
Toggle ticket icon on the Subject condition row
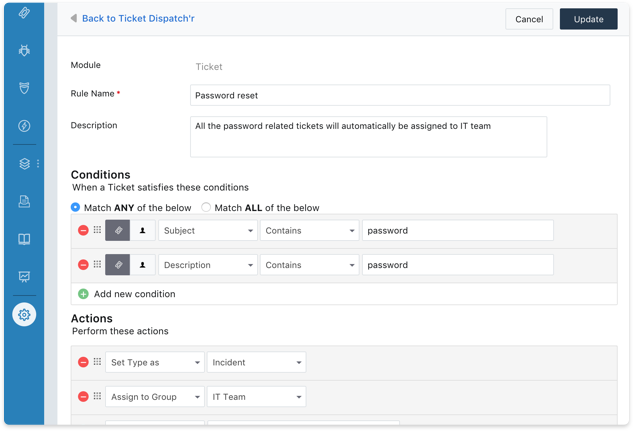118,230
